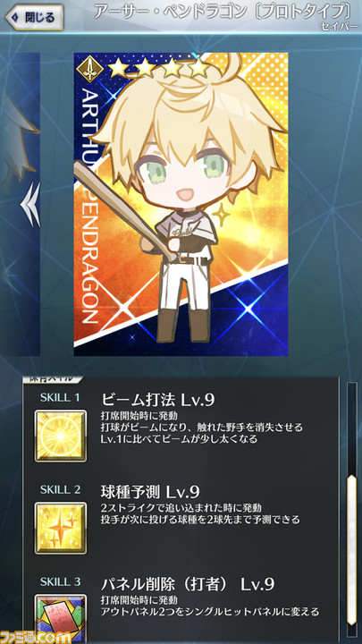Click the パネル削除（打者） Lv.9 skill title

tap(188, 583)
